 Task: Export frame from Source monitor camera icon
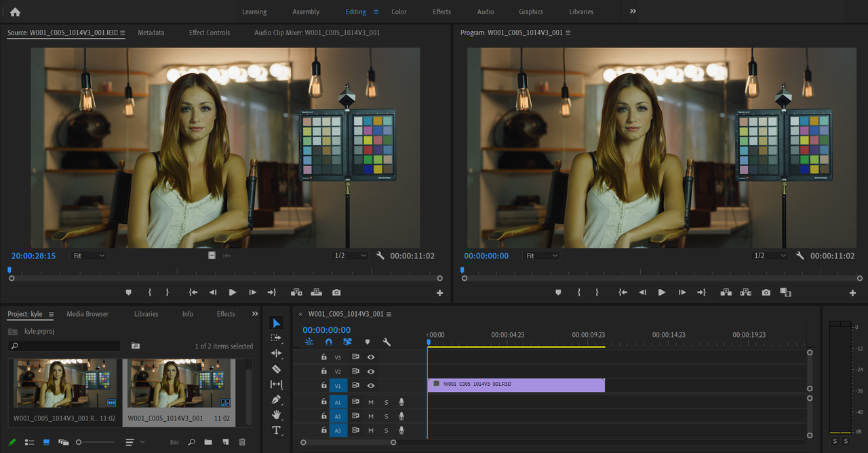click(x=336, y=292)
